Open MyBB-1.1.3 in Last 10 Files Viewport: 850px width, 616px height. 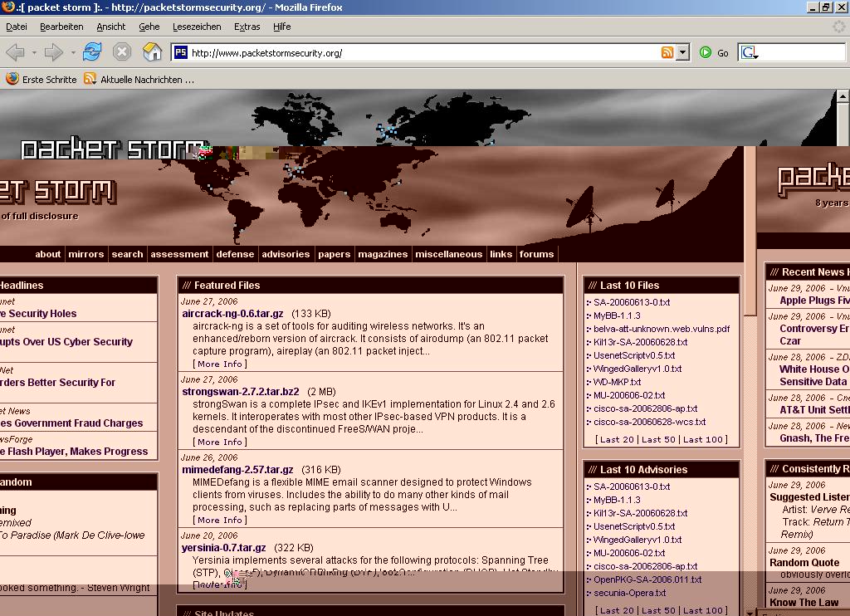(617, 315)
